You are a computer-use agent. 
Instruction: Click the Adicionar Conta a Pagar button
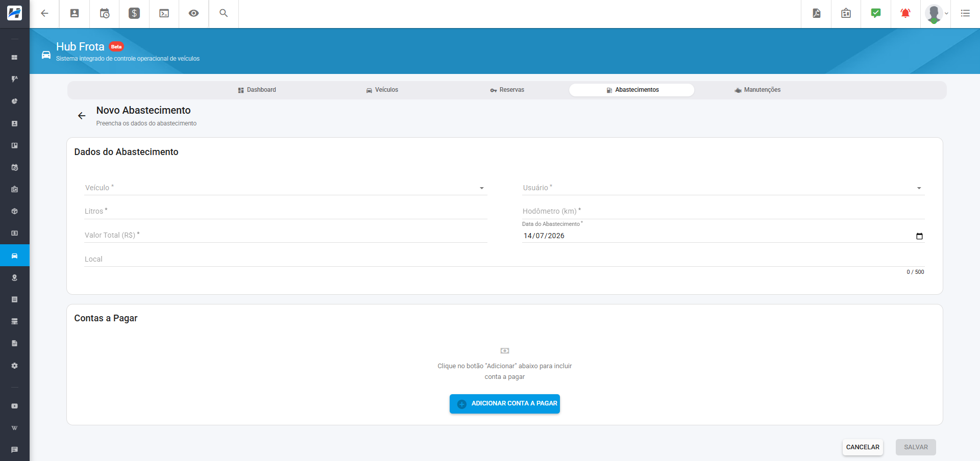coord(505,404)
